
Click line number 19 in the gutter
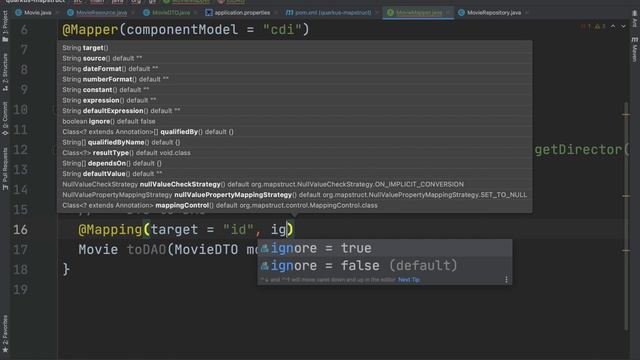(20, 289)
